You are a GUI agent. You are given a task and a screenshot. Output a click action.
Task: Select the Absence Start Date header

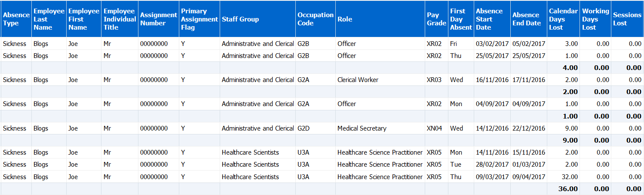(x=492, y=19)
